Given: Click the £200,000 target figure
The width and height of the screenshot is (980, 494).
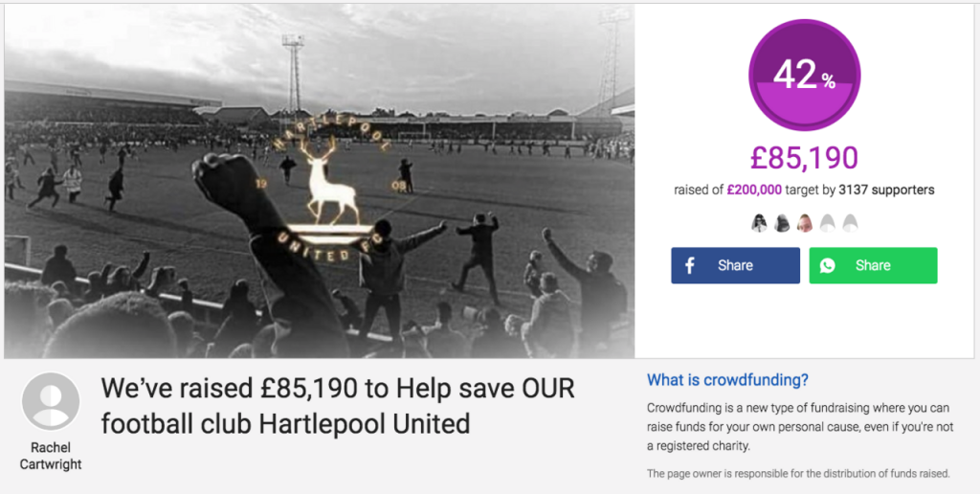Looking at the screenshot, I should (x=754, y=191).
